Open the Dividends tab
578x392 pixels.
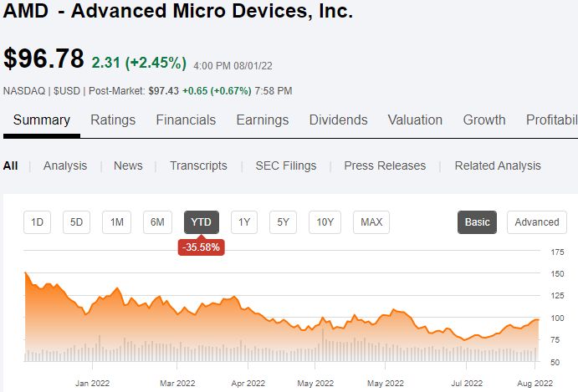(x=339, y=120)
